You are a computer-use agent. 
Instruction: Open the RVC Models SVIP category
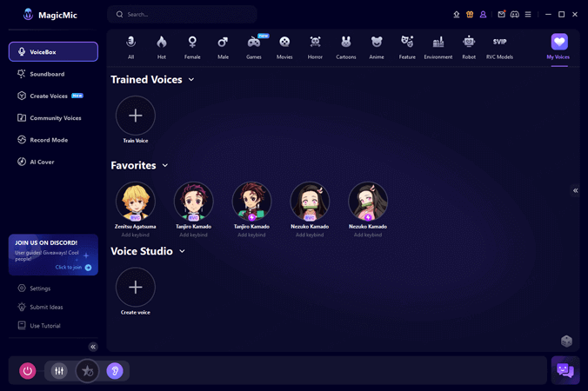[499, 48]
